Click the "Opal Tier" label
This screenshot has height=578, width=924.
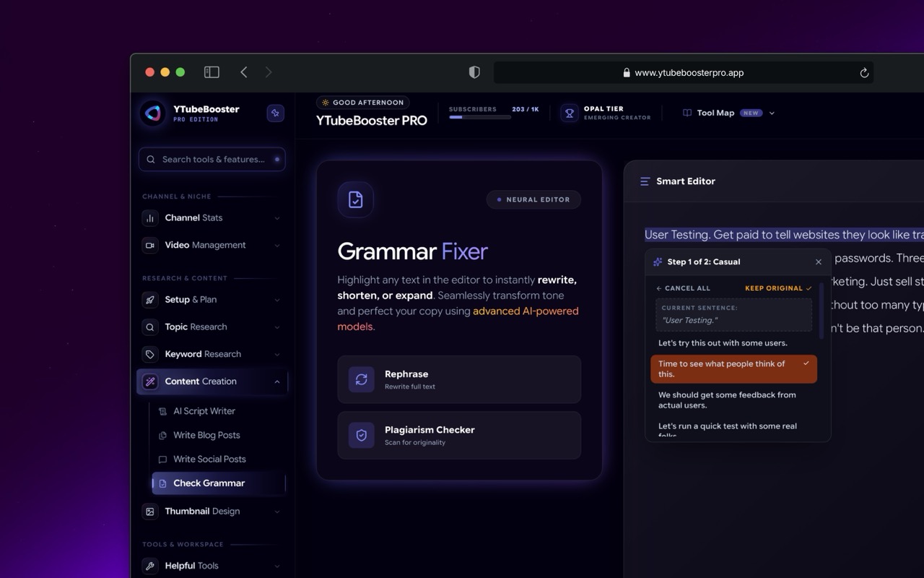pos(603,109)
